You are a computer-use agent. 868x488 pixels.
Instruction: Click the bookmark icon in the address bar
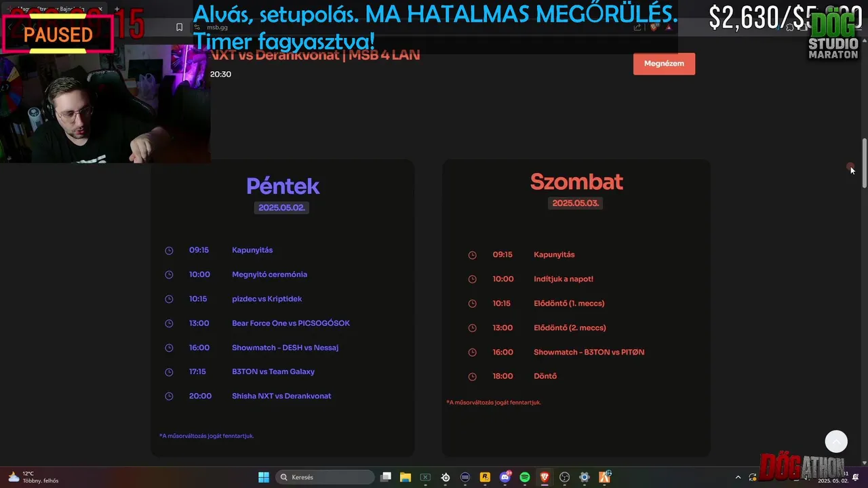(x=179, y=27)
